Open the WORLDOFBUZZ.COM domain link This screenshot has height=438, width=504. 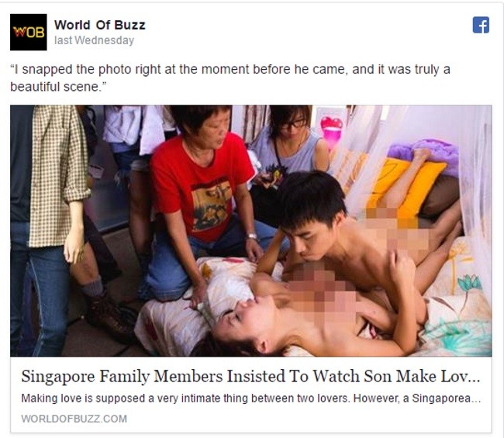click(x=74, y=419)
